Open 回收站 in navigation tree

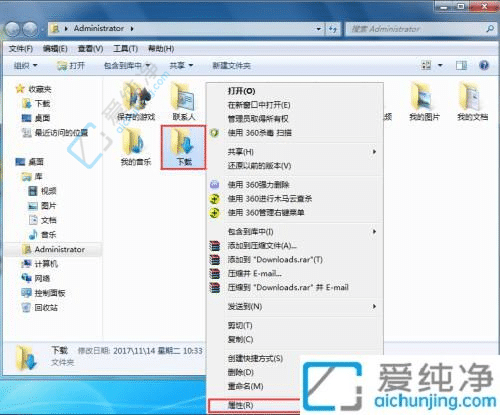point(40,307)
